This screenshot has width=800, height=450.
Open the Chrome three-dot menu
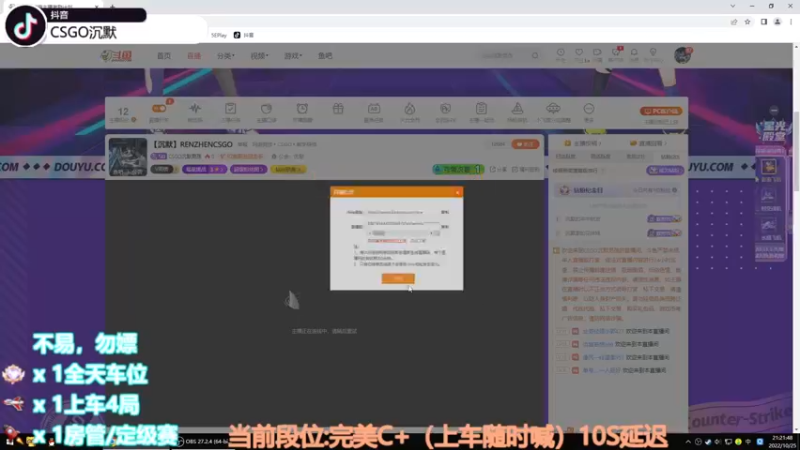point(791,22)
